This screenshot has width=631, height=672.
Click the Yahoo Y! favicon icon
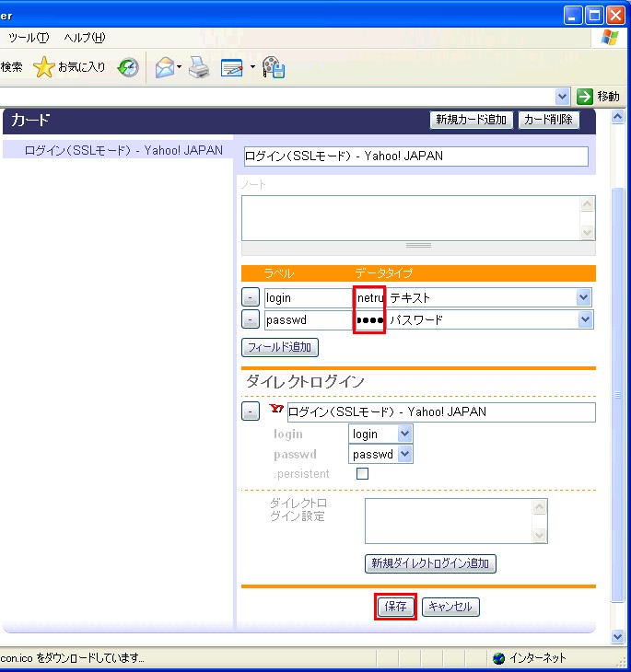[276, 409]
